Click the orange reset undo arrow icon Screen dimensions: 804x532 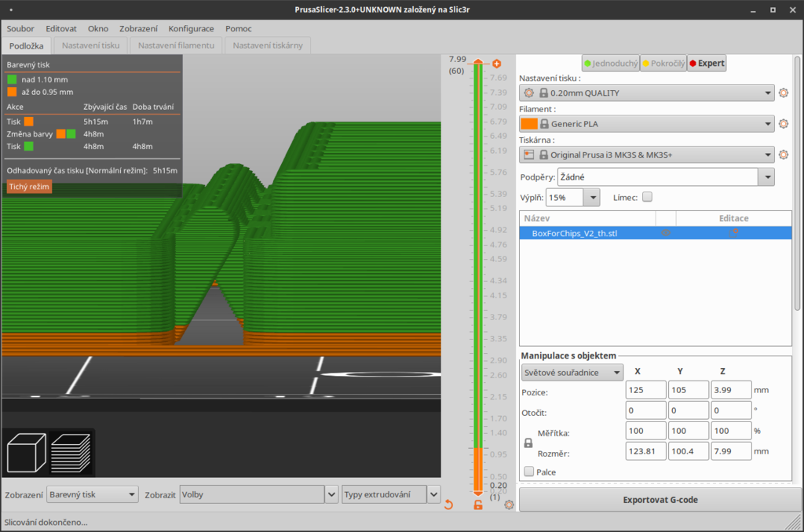coord(448,505)
